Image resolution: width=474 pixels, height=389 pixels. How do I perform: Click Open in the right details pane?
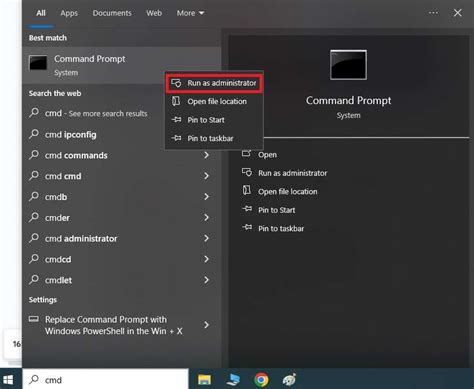click(267, 155)
